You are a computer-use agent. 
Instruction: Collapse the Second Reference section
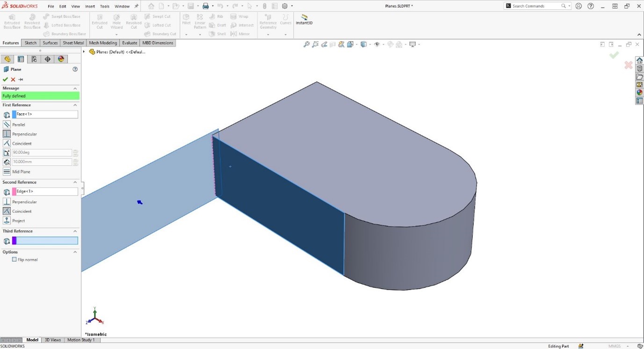(74, 182)
